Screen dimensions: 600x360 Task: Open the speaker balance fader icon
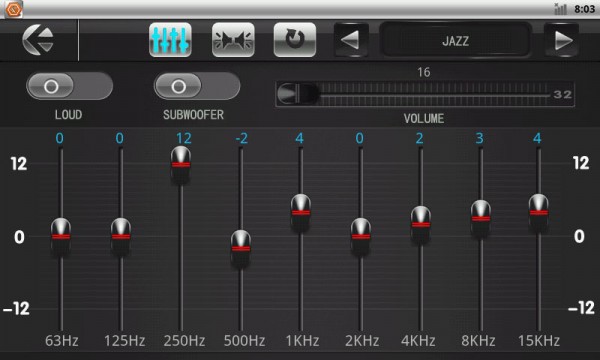coord(233,40)
